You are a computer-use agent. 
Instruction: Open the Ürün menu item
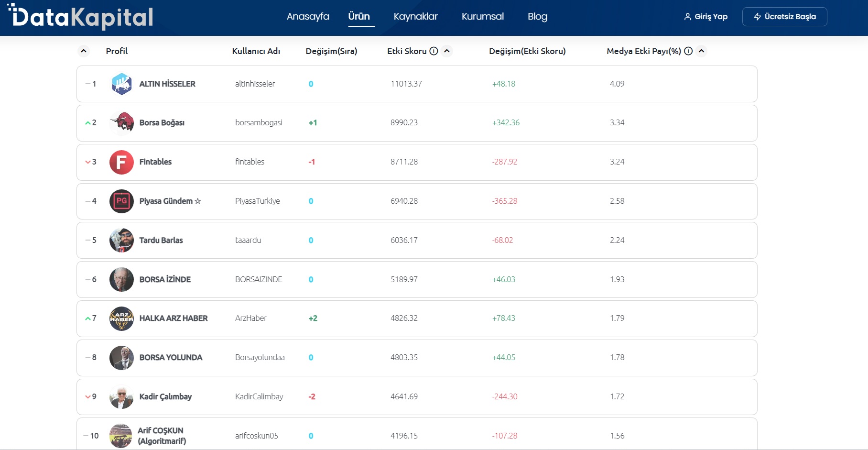click(x=359, y=17)
